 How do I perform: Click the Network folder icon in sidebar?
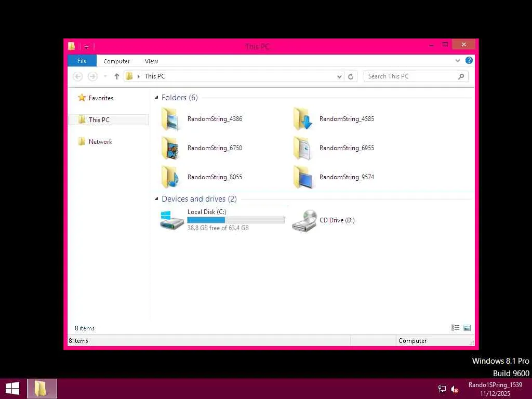coord(82,141)
